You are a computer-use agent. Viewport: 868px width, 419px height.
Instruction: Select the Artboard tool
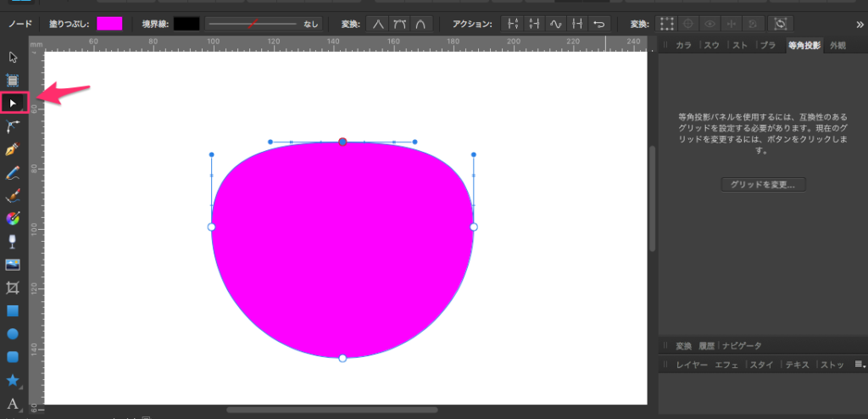tap(13, 81)
